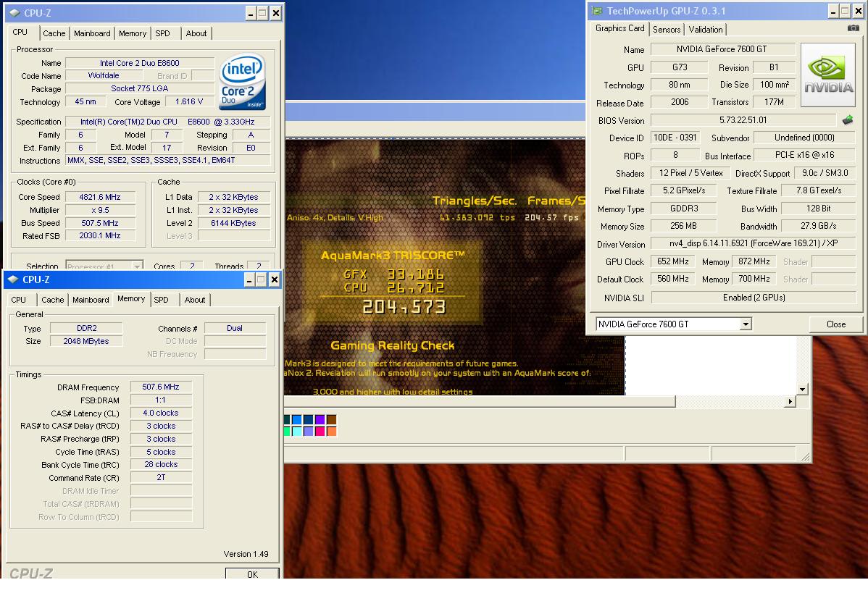Click the NVIDIA SLI value Enabled (2 GPUs)
This screenshot has width=868, height=601.
pyautogui.click(x=754, y=298)
